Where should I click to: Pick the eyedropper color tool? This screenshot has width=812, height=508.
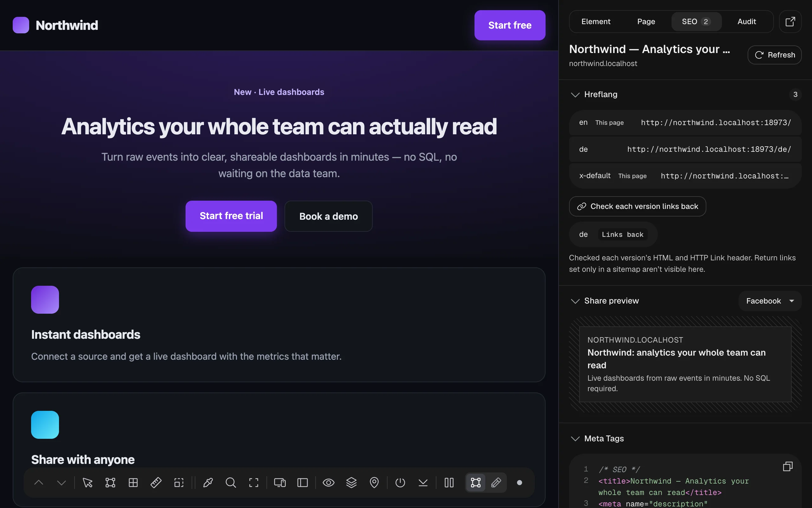[x=208, y=483]
